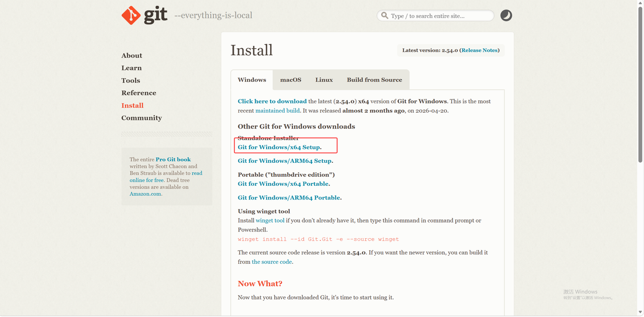Image resolution: width=644 pixels, height=317 pixels.
Task: Open the 'maintained build' link
Action: tap(278, 111)
